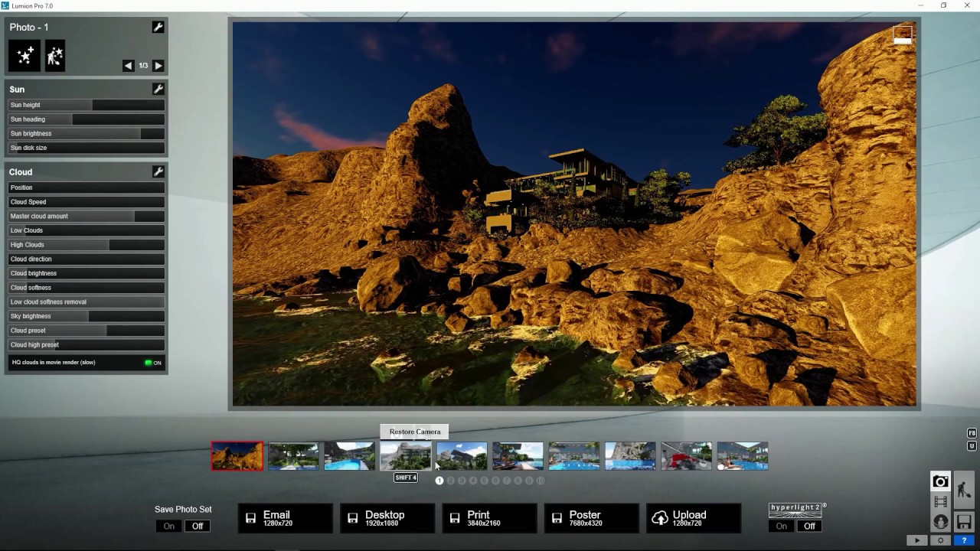This screenshot has width=980, height=551.
Task: Render Poster size 7680x4320
Action: click(592, 518)
